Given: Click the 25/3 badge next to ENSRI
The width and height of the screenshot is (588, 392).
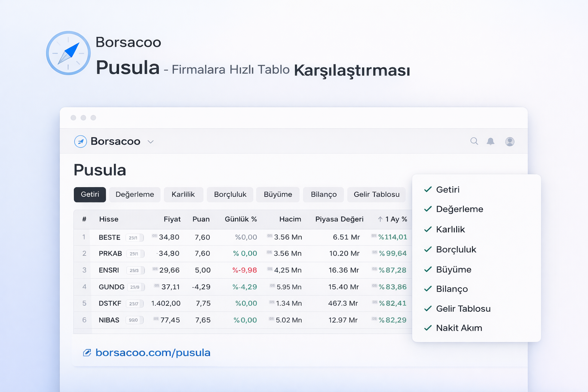Looking at the screenshot, I should click(134, 270).
